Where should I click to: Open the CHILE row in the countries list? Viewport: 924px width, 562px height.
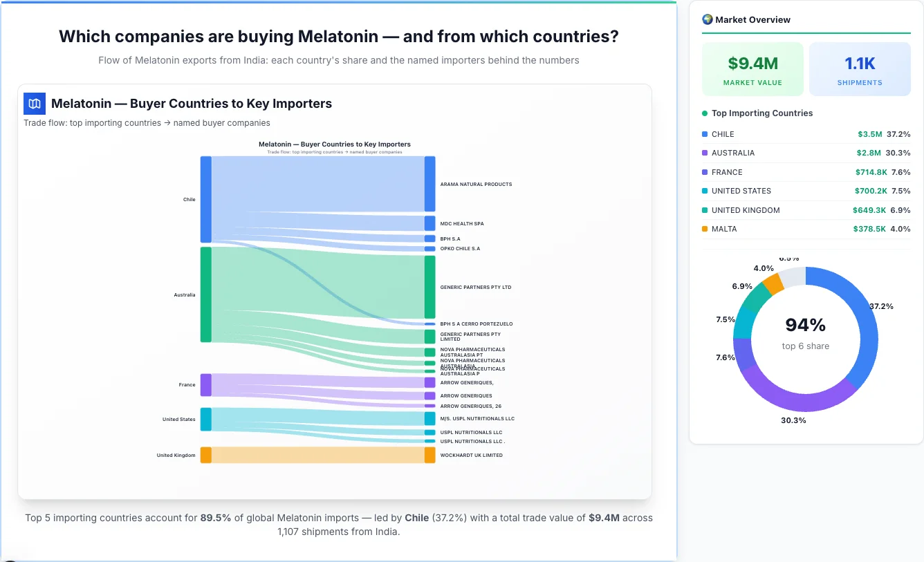click(x=806, y=133)
